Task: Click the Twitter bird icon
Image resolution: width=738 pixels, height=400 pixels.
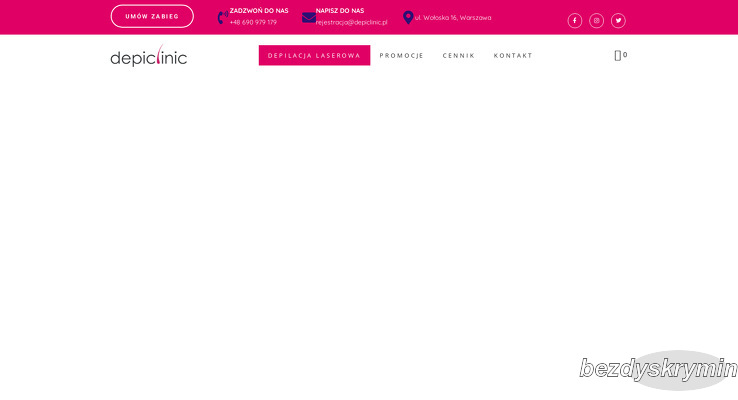Action: [618, 21]
